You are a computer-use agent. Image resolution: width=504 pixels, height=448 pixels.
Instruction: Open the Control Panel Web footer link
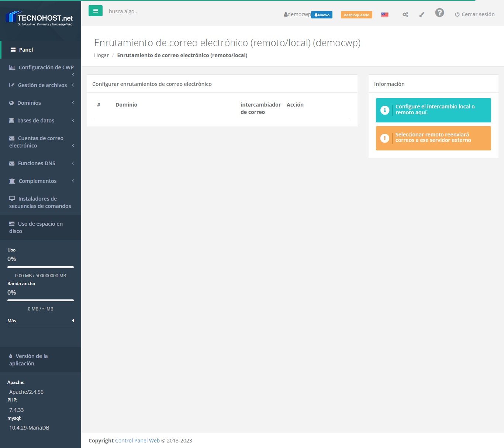(x=137, y=441)
